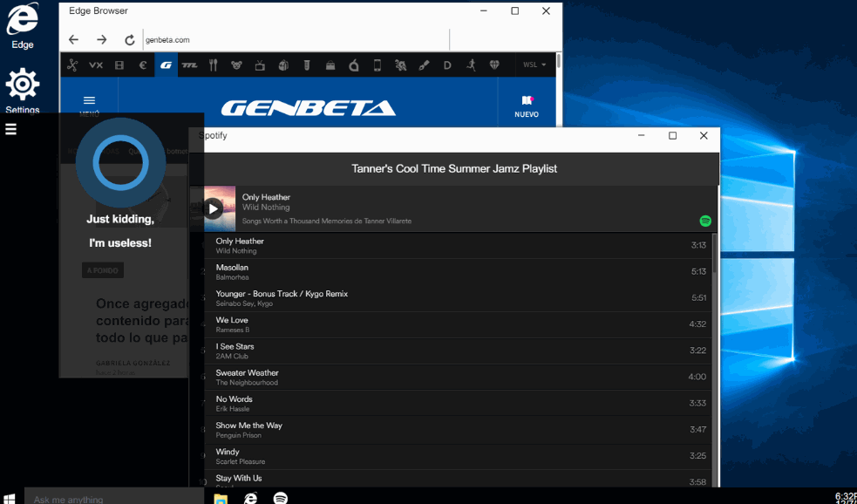Open the NUEVO section button

coord(527,106)
